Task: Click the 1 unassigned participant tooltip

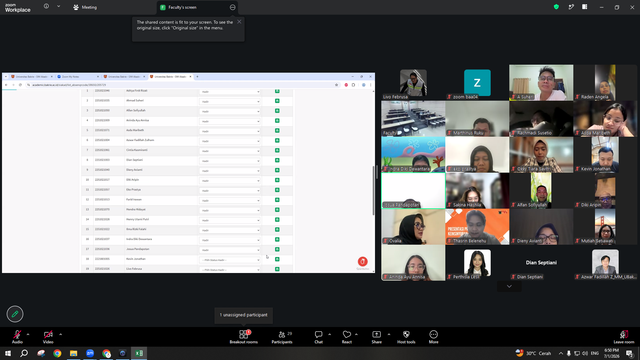Action: tap(244, 315)
